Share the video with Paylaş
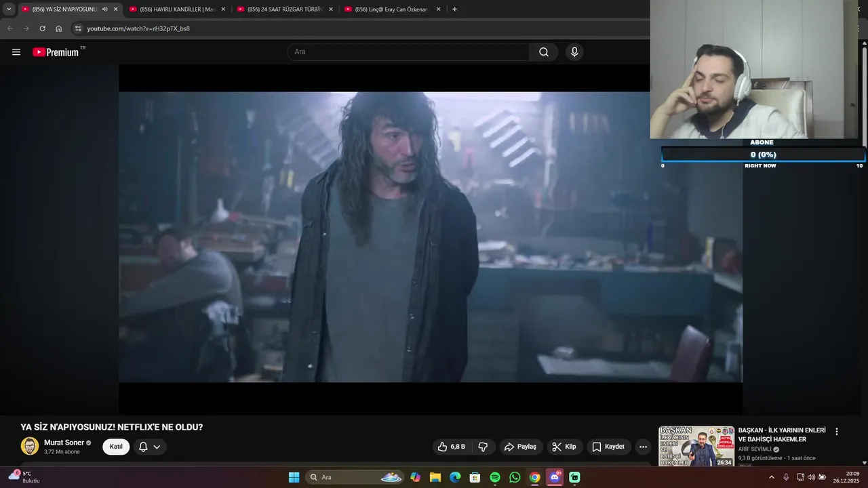The width and height of the screenshot is (868, 488). (520, 447)
